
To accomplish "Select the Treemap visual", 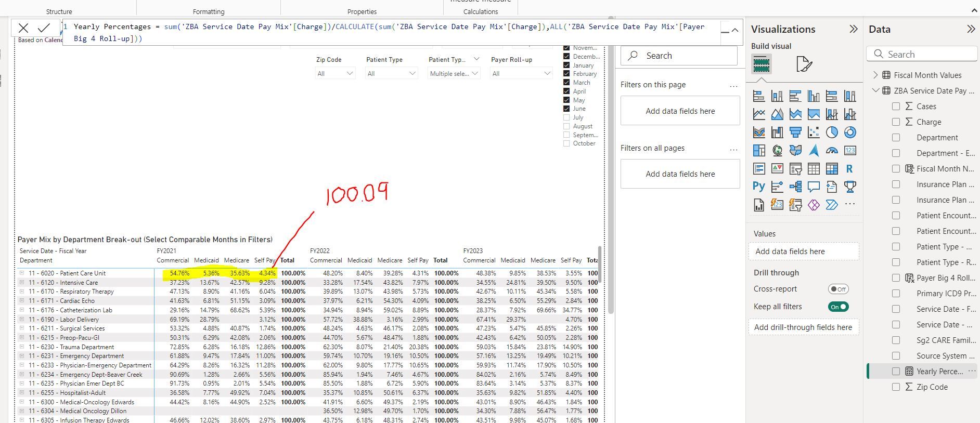I will point(759,150).
